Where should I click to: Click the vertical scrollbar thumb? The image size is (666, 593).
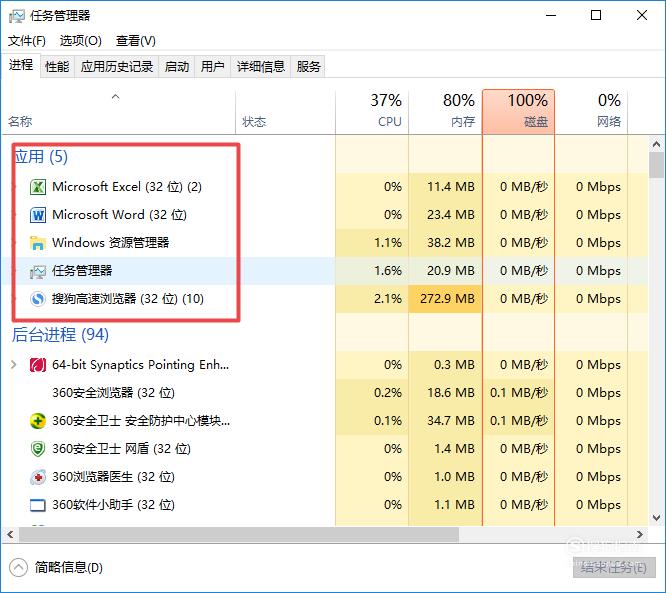pos(656,165)
